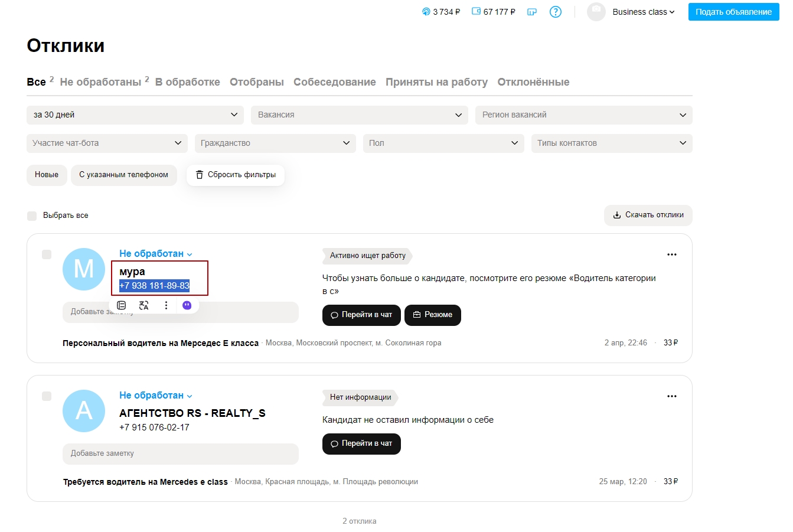Click the translate icon in selection popup
The image size is (793, 532).
[x=143, y=305]
